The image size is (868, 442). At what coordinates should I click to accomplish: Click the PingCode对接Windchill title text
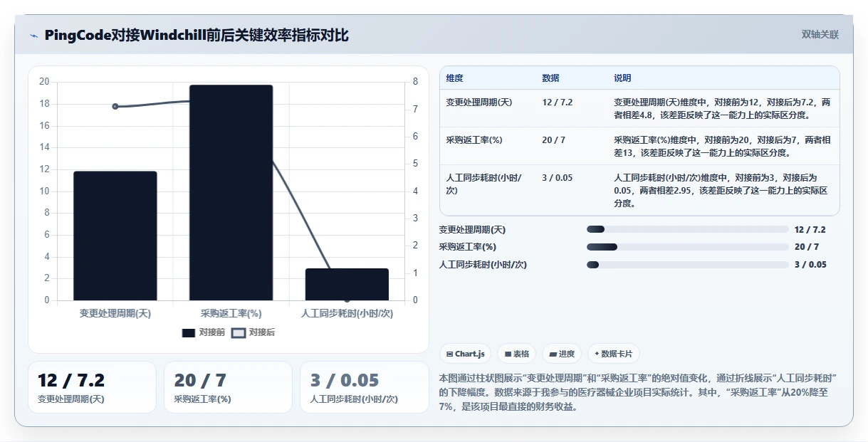coord(197,36)
